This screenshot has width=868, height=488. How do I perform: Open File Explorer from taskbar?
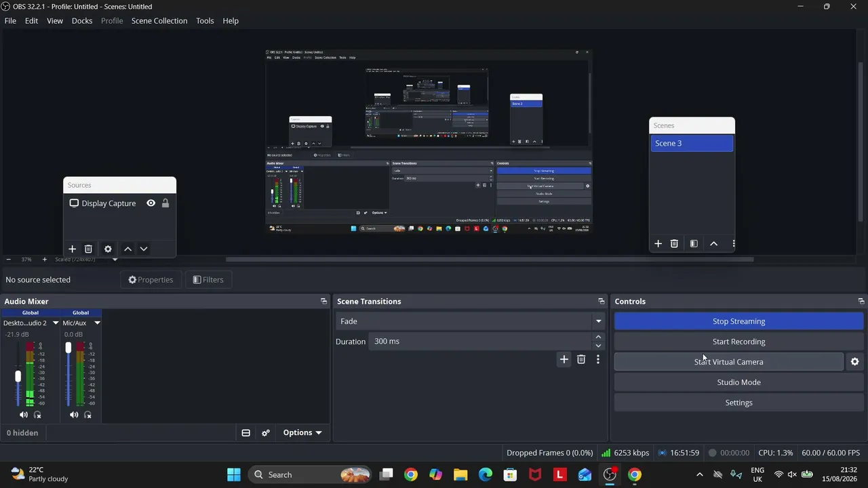[460, 474]
